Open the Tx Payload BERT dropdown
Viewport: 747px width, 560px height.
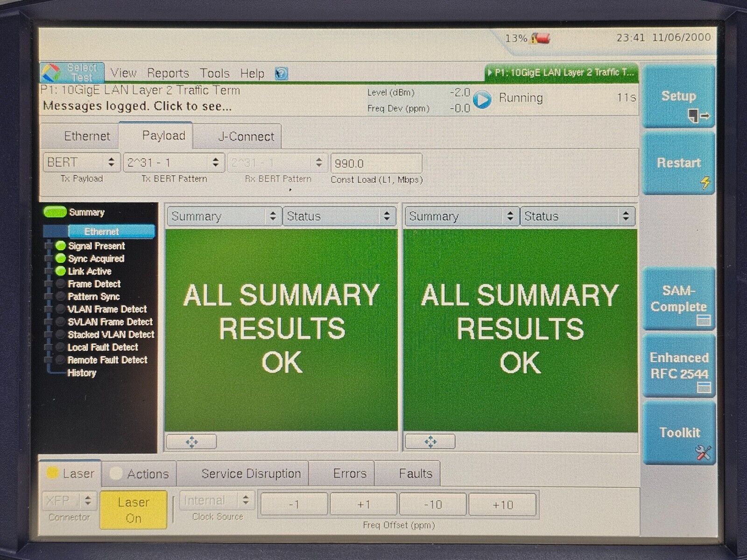pyautogui.click(x=82, y=162)
